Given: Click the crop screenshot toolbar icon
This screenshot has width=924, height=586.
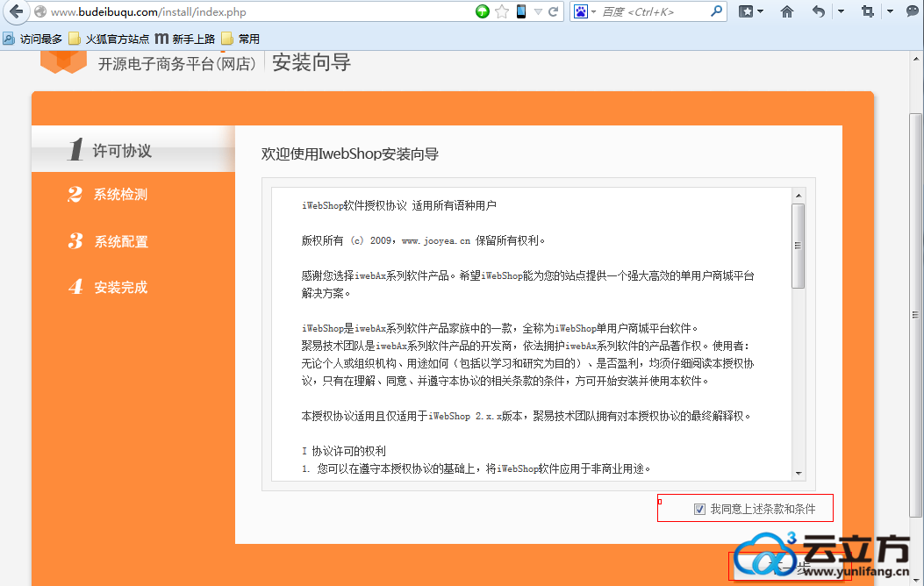Looking at the screenshot, I should (x=868, y=11).
